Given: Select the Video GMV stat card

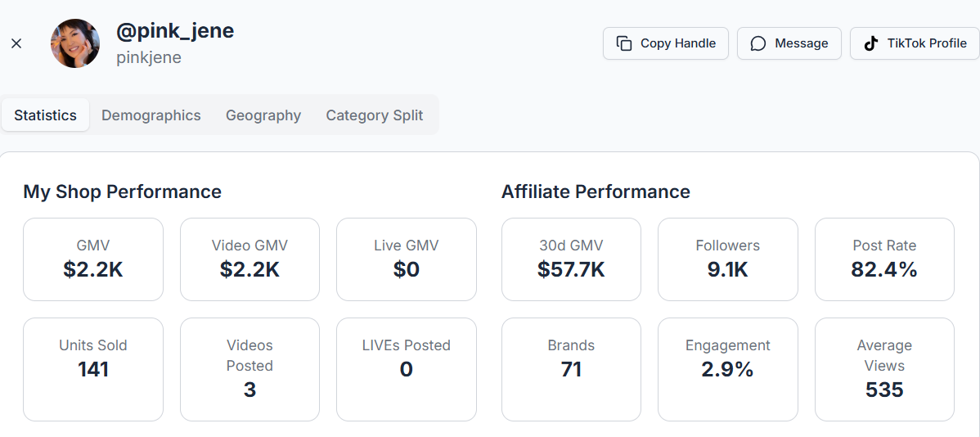Looking at the screenshot, I should [250, 259].
